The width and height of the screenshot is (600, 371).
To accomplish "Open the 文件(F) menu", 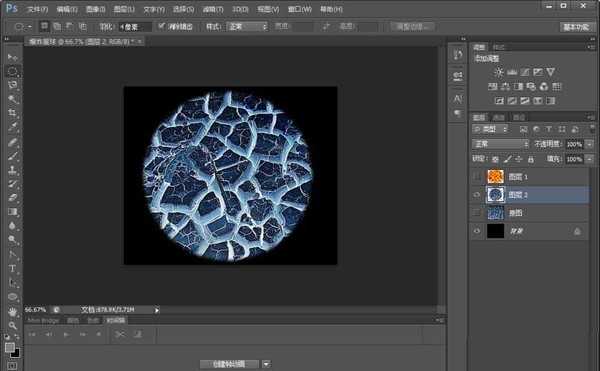I will click(x=38, y=9).
